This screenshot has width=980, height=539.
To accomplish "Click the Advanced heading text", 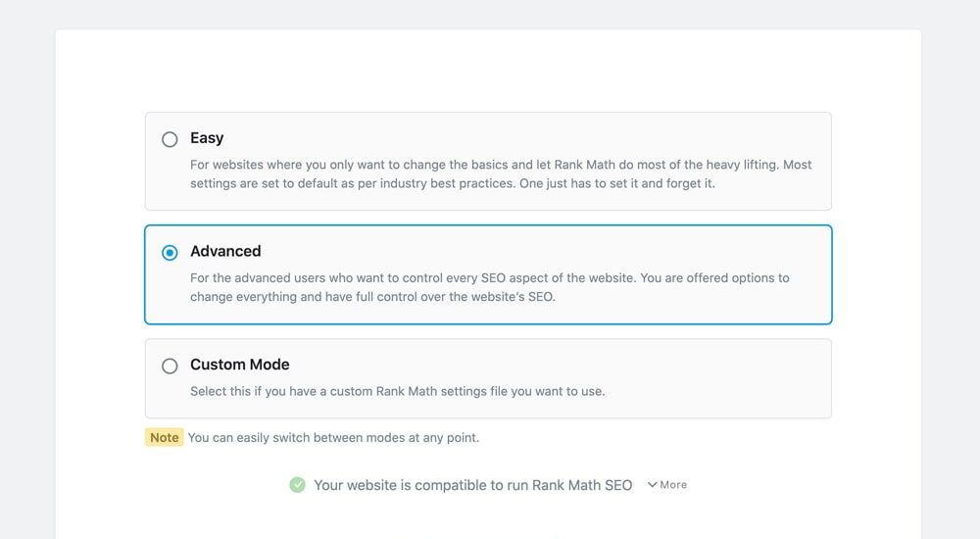I will click(x=225, y=251).
